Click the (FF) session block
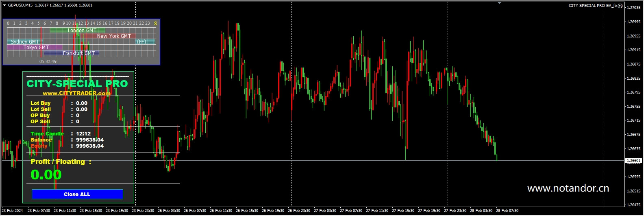Viewport: 644px width, 216px height. click(x=141, y=41)
